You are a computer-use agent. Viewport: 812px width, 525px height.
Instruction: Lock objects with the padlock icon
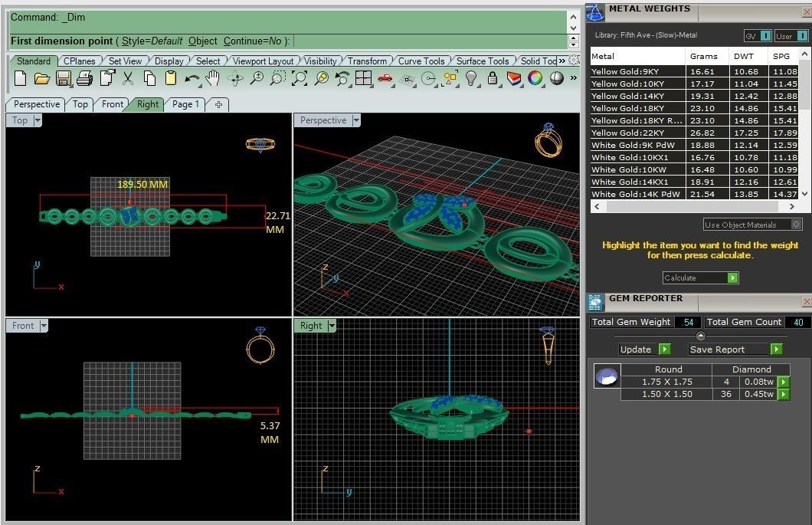click(x=493, y=78)
